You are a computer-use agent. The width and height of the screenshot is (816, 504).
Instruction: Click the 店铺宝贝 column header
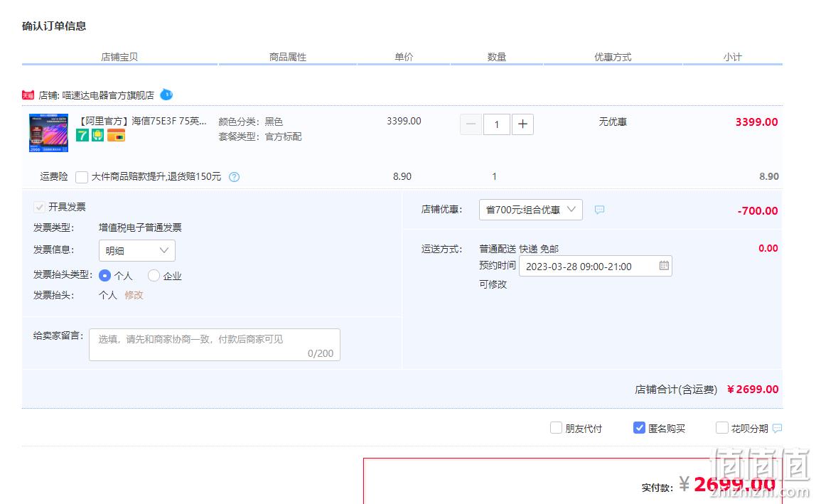coord(119,57)
